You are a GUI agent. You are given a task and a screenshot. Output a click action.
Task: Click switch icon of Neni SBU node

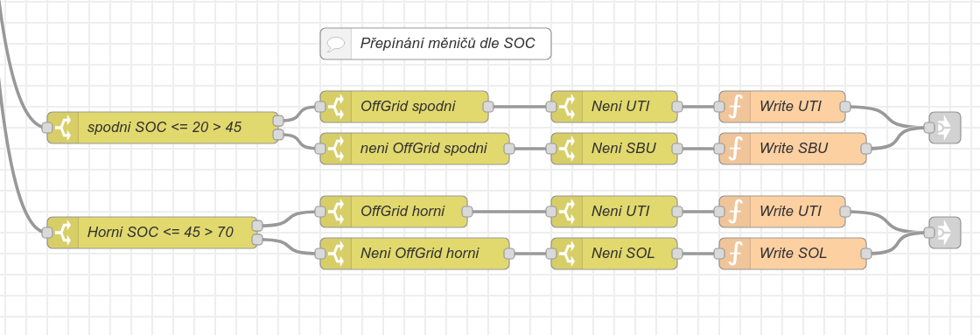(x=567, y=149)
